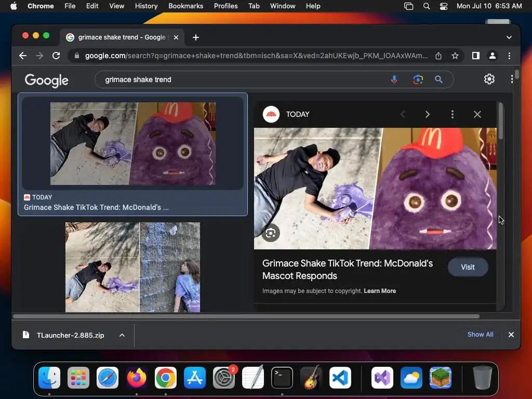The width and height of the screenshot is (532, 399).
Task: Open Chrome's three-dot menu
Action: [509, 56]
